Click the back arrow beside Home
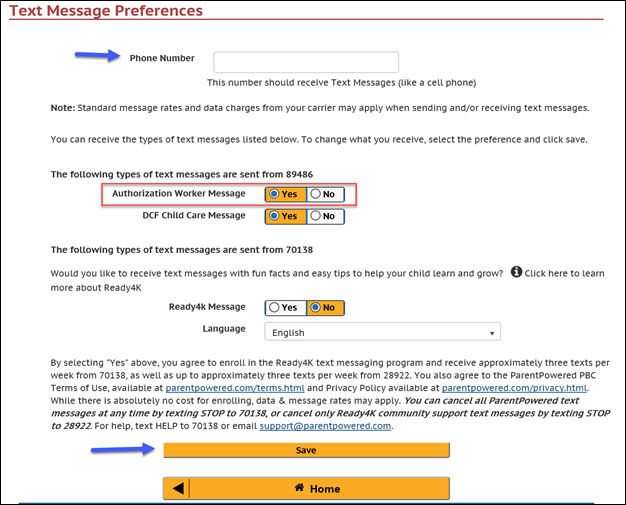The image size is (626, 505). click(177, 489)
